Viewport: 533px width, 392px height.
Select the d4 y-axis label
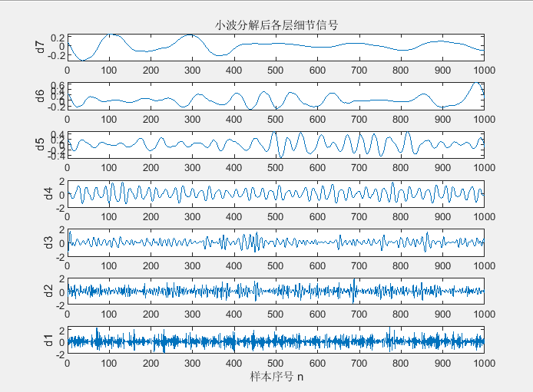point(48,193)
